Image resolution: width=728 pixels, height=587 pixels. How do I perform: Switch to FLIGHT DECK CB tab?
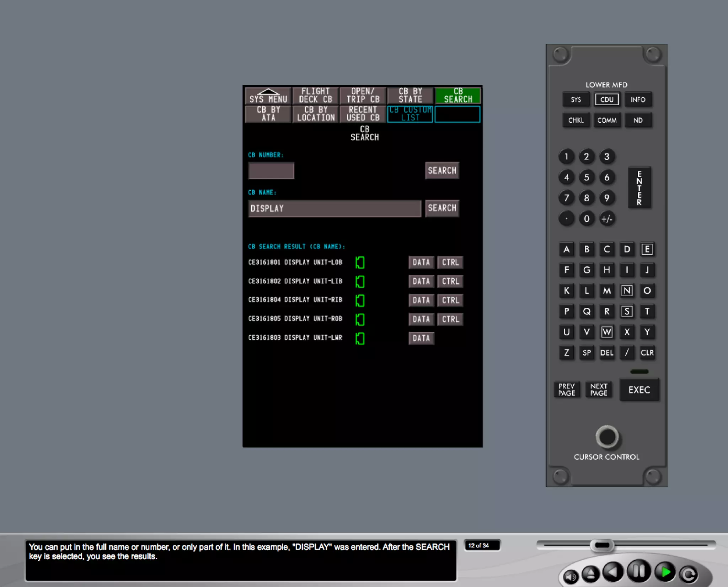tap(315, 95)
